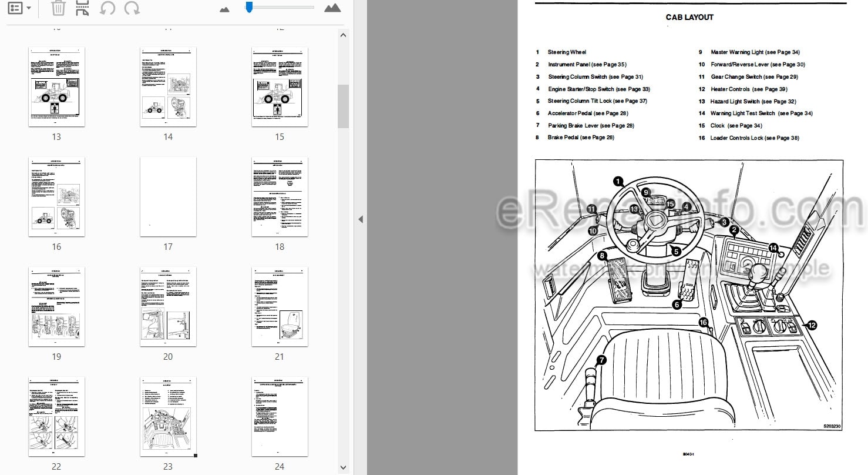Click 'Hazard Light Switch (see Page 32)'
Viewport: 868px width, 475px height.
[x=753, y=102]
